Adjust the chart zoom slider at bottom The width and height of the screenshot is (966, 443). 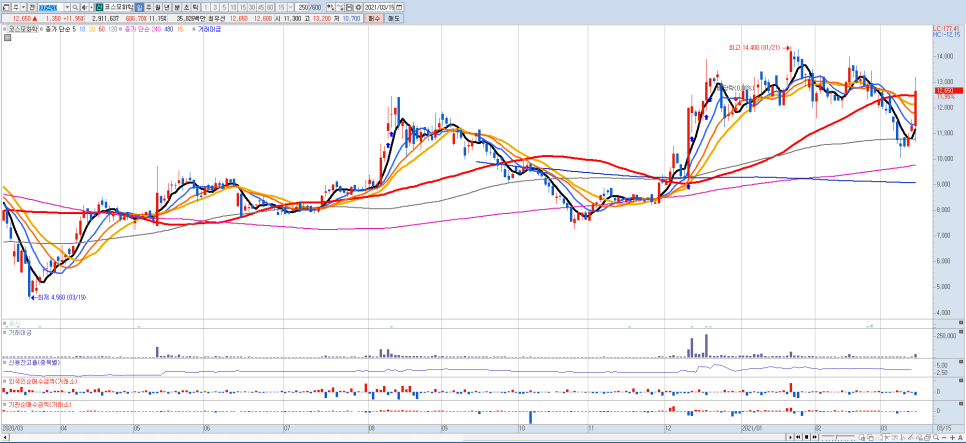(838, 437)
